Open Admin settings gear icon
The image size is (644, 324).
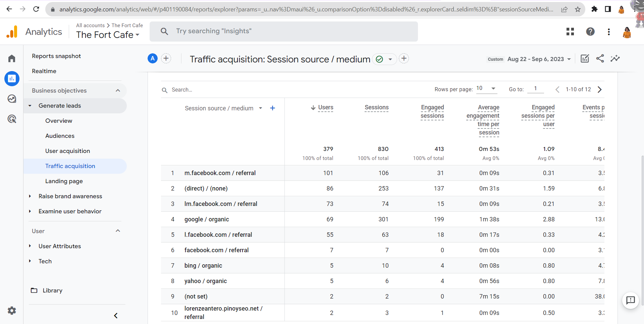click(12, 311)
